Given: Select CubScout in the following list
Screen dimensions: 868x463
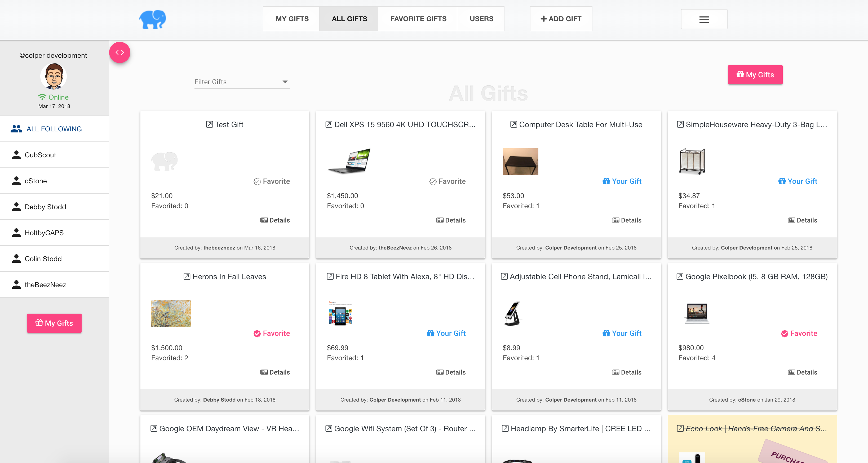Looking at the screenshot, I should (54, 155).
